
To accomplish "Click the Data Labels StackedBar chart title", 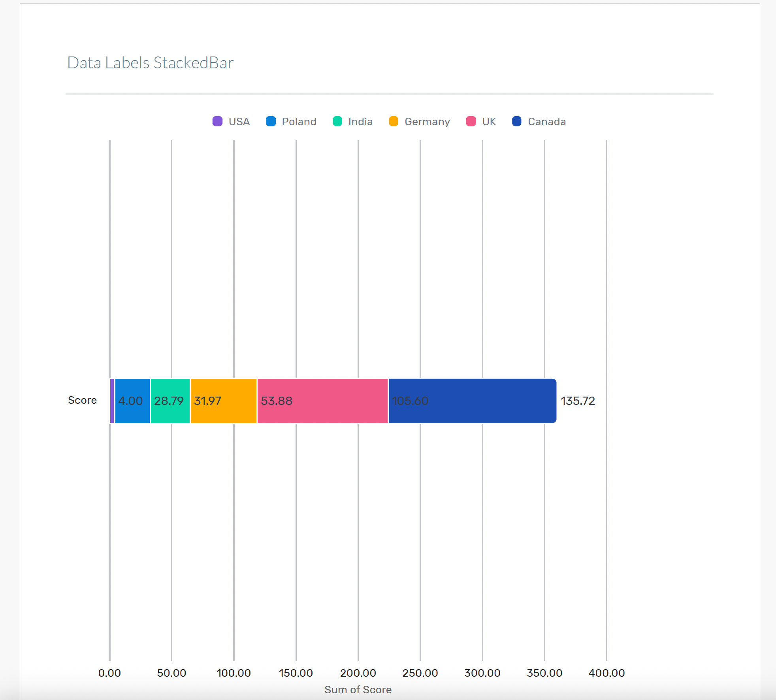I will pyautogui.click(x=151, y=63).
